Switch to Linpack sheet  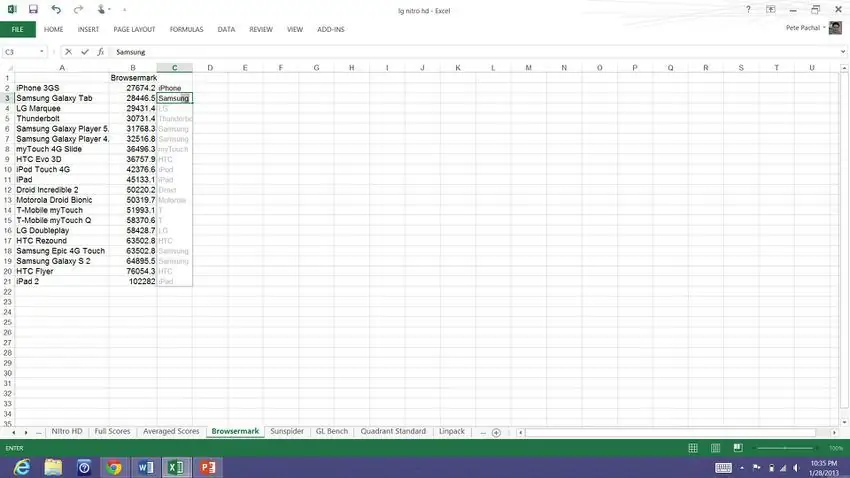(x=452, y=431)
